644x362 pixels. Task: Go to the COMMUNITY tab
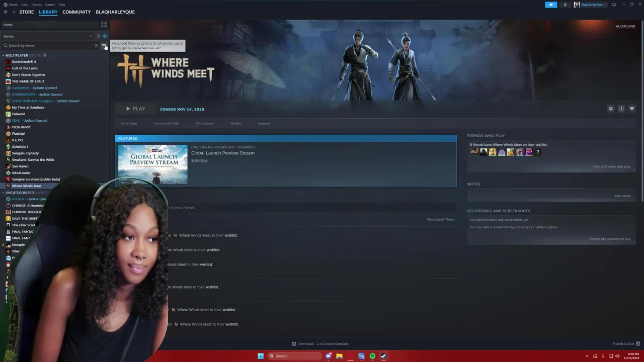point(76,12)
